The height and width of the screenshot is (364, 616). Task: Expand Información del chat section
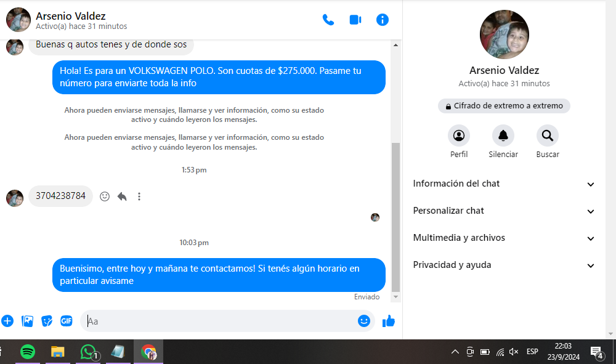click(504, 184)
